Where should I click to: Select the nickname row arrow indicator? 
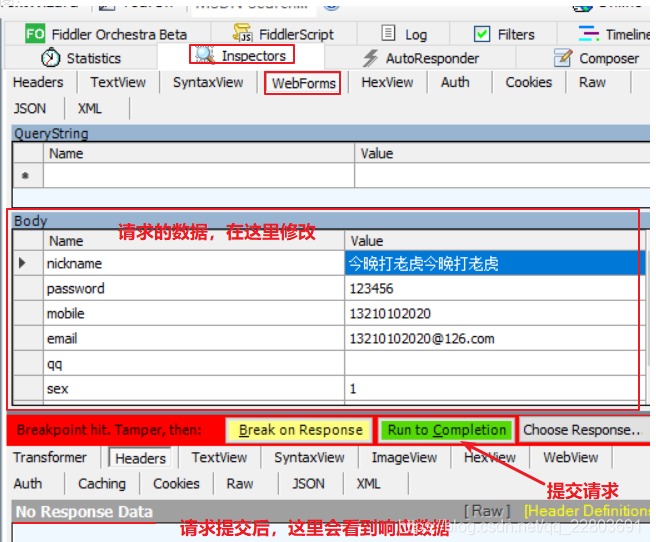point(22,263)
